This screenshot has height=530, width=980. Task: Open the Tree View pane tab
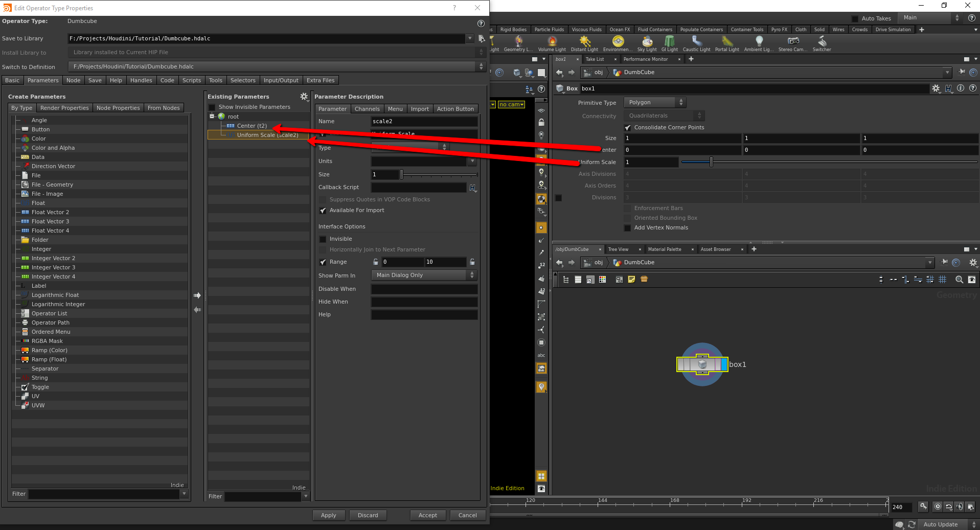[x=618, y=249]
